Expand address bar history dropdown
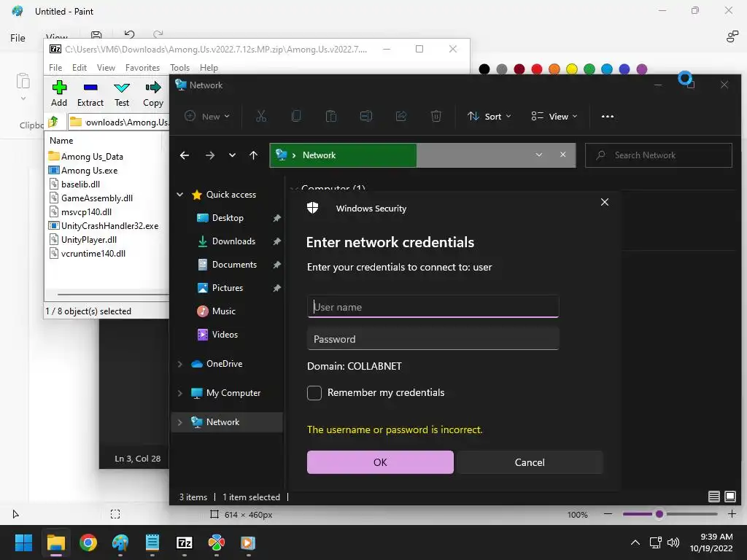The image size is (747, 560). coord(539,155)
